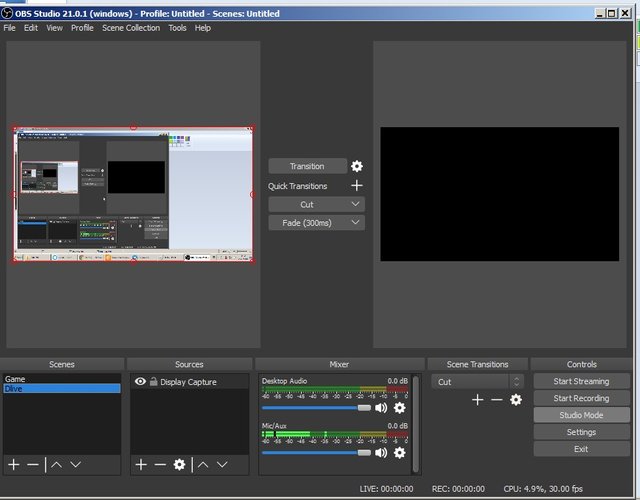640x500 pixels.
Task: Click Desktop Audio 0.0 dB value
Action: [x=398, y=381]
